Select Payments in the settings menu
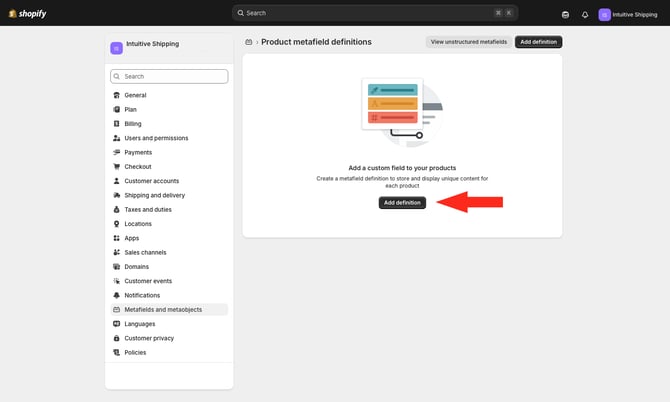670x402 pixels. (x=169, y=153)
